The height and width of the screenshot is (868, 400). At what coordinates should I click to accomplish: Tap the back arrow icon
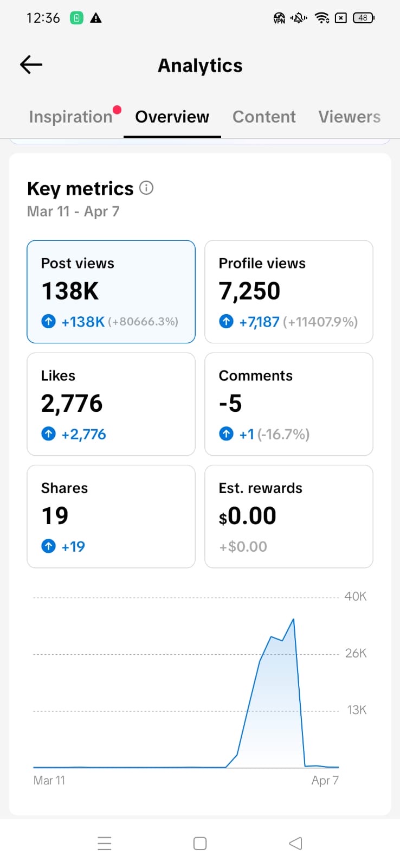31,65
